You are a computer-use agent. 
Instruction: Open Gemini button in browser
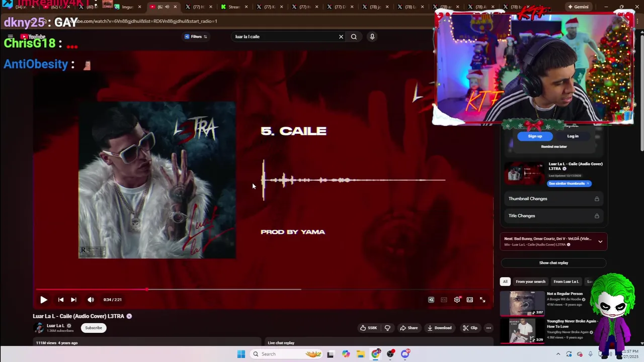tap(578, 7)
